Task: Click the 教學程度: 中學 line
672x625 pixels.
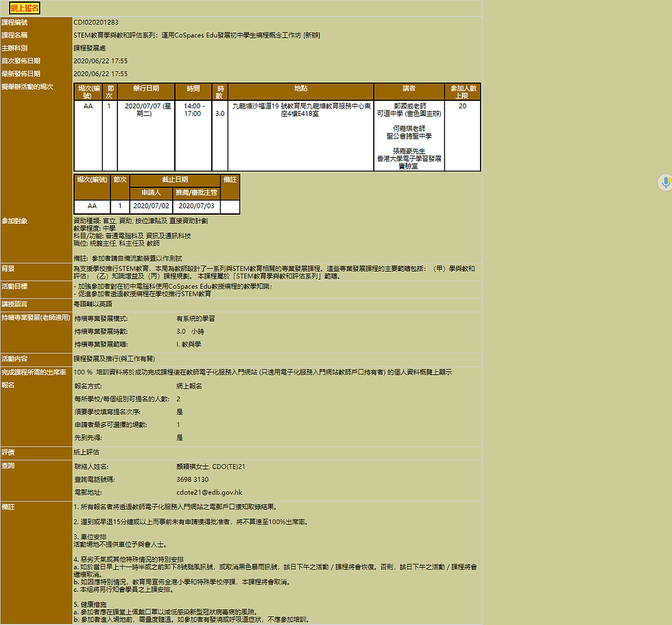Action: [95, 228]
